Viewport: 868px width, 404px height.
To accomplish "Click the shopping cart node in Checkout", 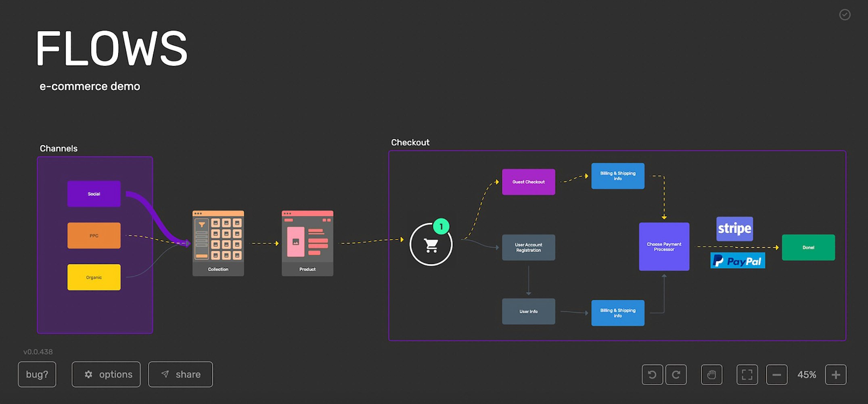I will coord(431,245).
